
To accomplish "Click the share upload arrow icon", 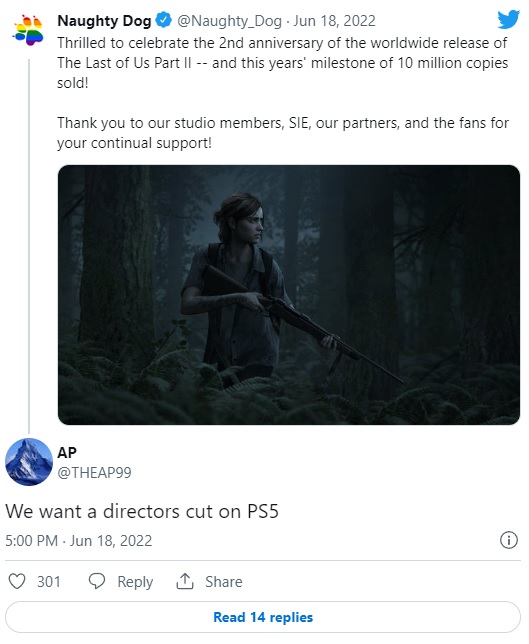I will 185,581.
